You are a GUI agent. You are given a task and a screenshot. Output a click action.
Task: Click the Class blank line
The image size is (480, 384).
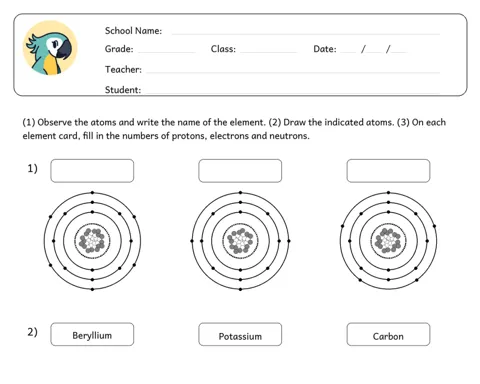(x=268, y=52)
